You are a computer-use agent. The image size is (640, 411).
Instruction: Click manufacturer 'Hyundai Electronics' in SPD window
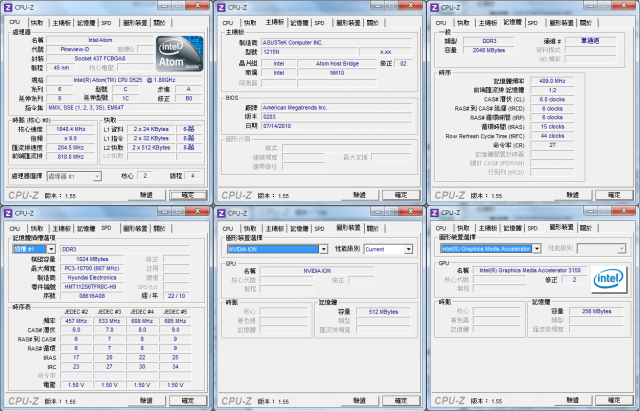(92, 278)
